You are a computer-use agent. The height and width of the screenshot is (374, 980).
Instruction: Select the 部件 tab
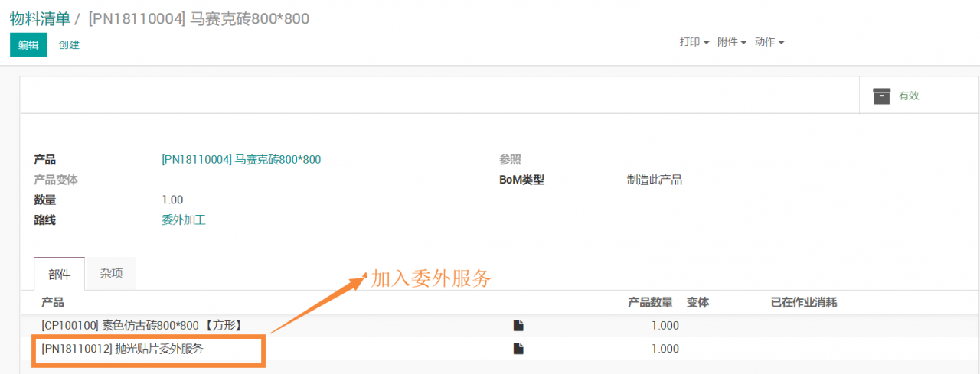[60, 275]
